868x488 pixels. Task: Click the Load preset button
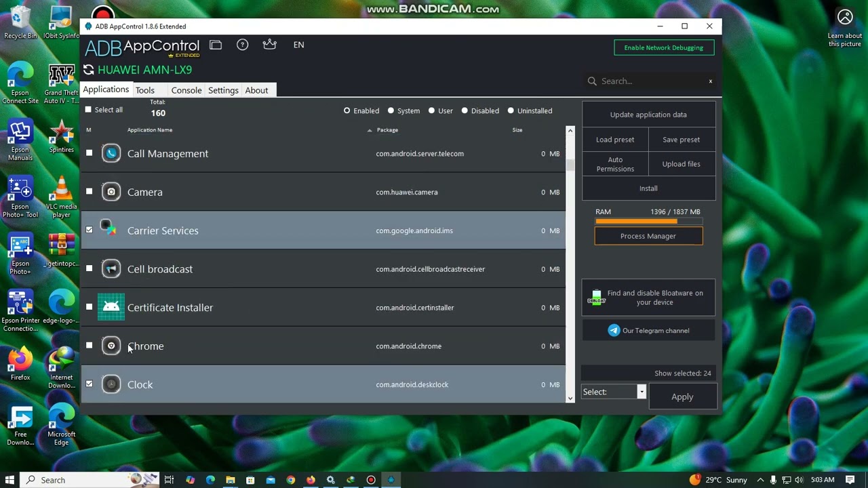point(615,140)
